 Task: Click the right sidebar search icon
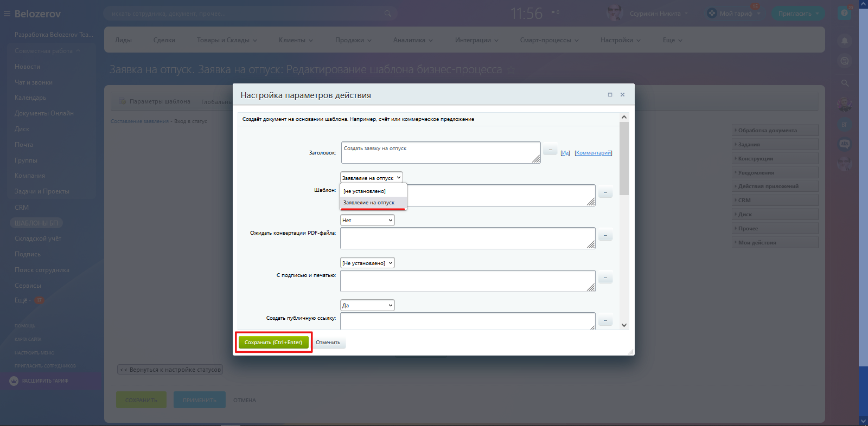coord(845,83)
